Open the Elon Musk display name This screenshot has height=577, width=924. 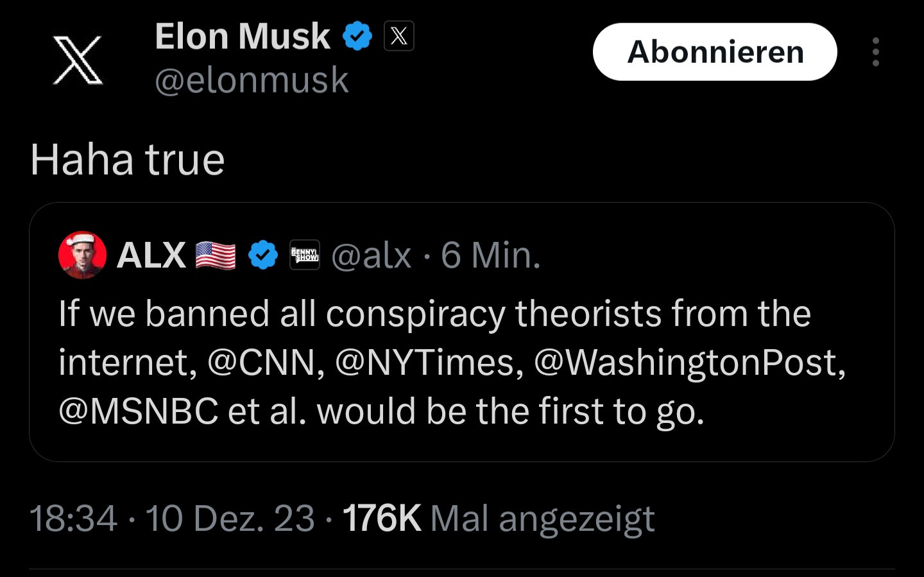click(243, 36)
